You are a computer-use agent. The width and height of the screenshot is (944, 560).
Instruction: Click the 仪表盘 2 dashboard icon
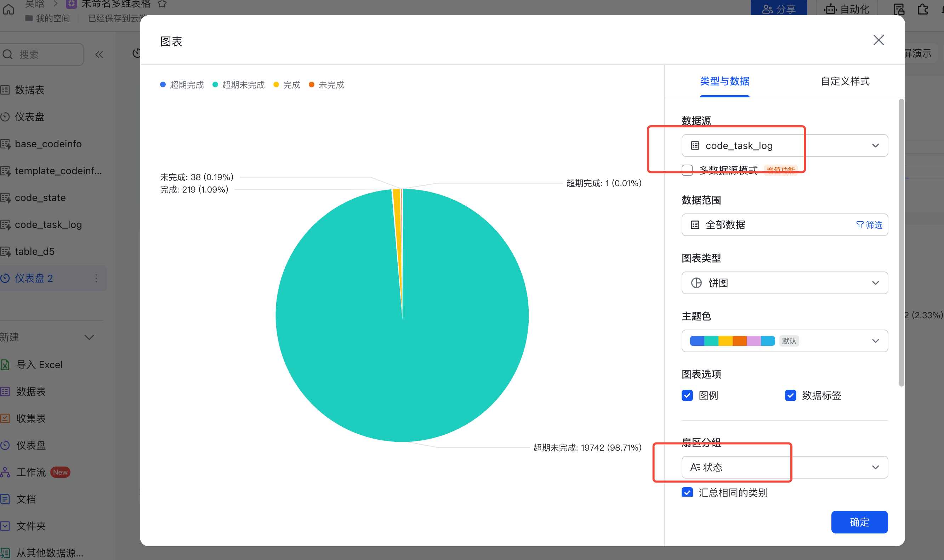(5, 278)
